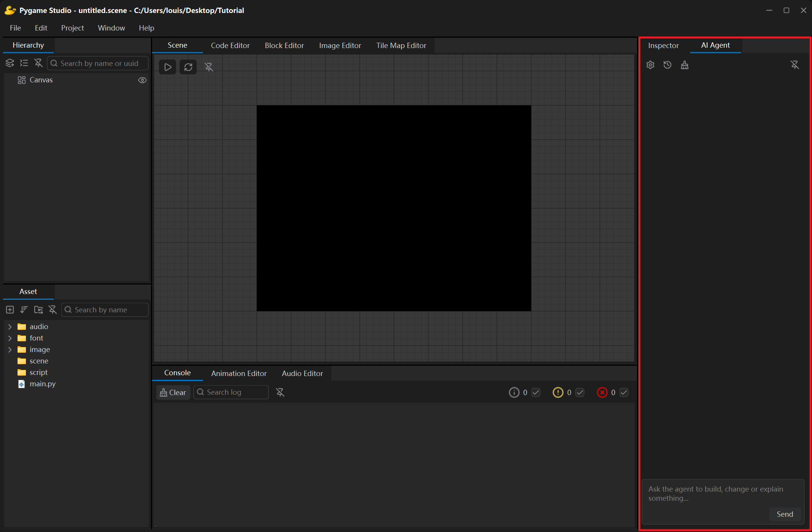Click the layers icon in Hierarchy toolbar

(10, 63)
